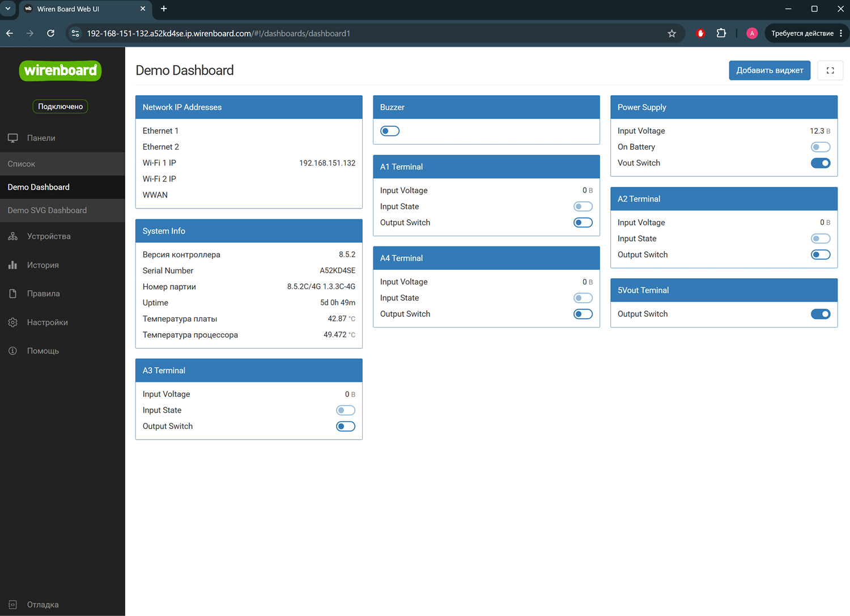Click the Network IP Addresses widget header
This screenshot has width=850, height=616.
pos(249,107)
